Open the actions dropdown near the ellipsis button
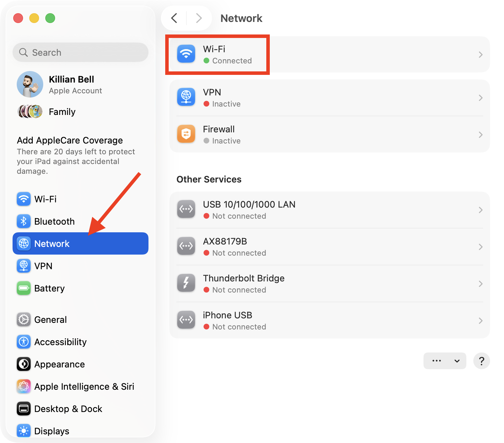Screen dimensions: 504x443 pos(457,361)
